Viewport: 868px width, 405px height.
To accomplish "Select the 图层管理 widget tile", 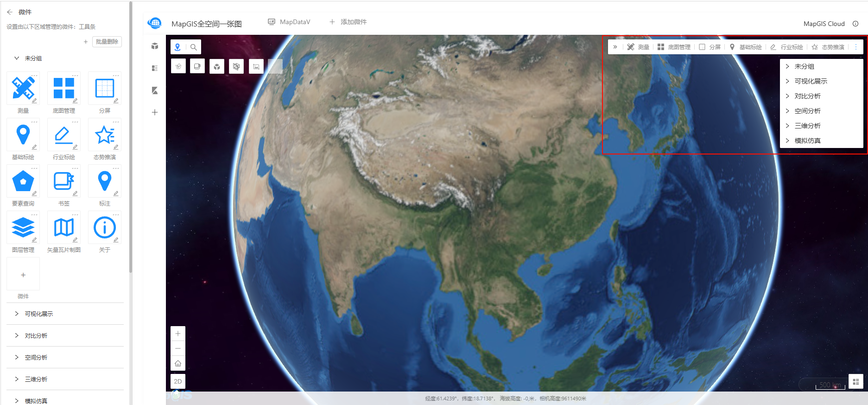I will 23,227.
